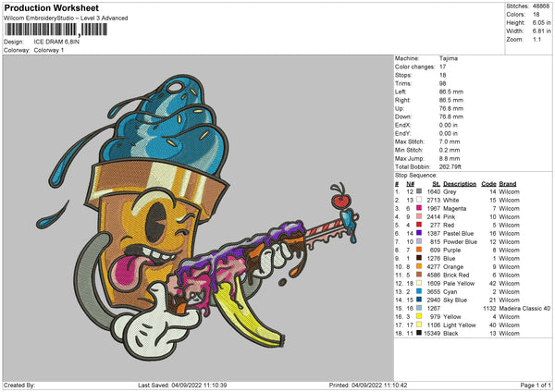Pick the Cyan color swatch in stop 13
The width and height of the screenshot is (555, 392).
(419, 291)
